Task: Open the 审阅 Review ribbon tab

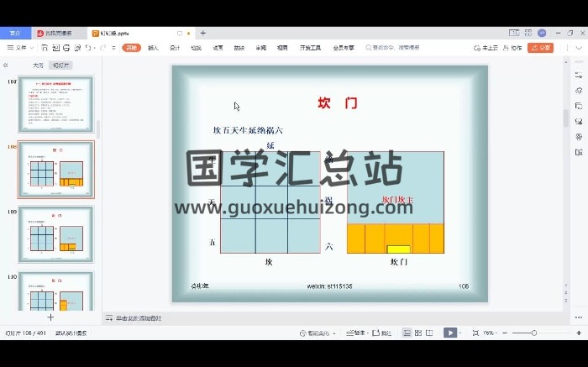Action: 261,48
